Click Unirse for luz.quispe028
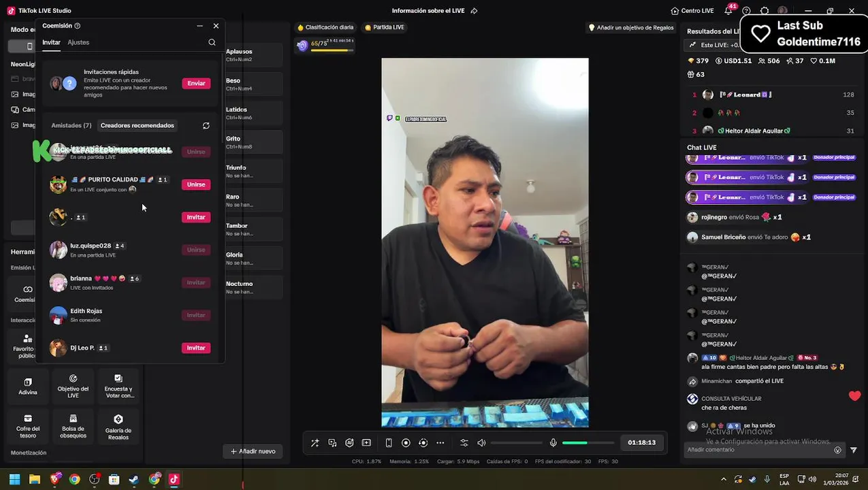Screen dimensions: 868x490 196,250
